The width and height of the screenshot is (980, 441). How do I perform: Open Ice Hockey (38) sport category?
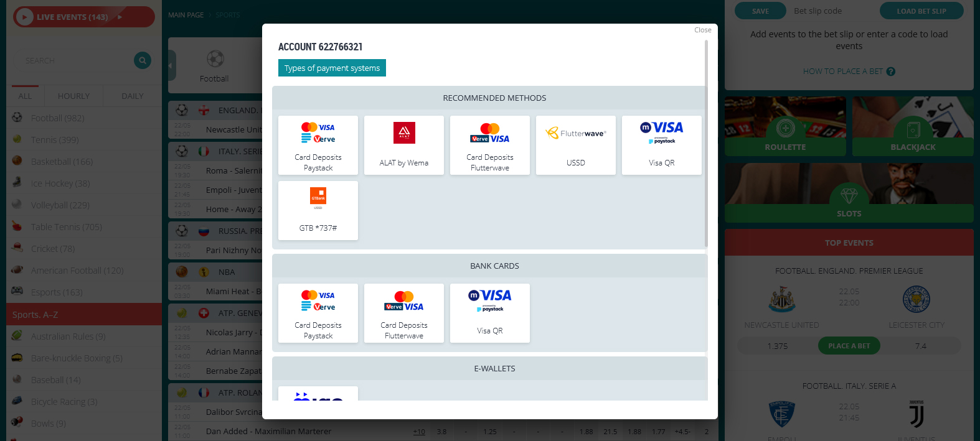point(84,183)
